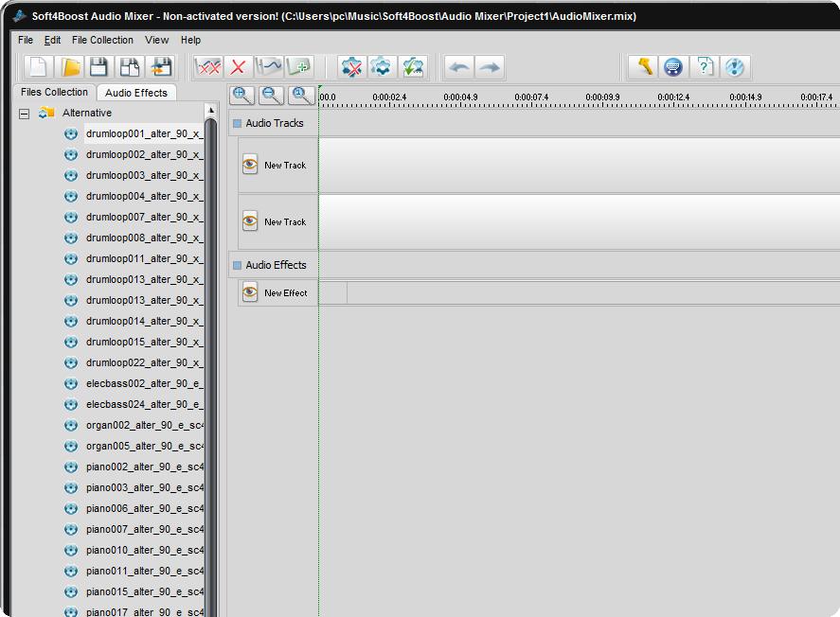Click the Zoom In magnifier icon
This screenshot has width=840, height=617.
(x=242, y=95)
